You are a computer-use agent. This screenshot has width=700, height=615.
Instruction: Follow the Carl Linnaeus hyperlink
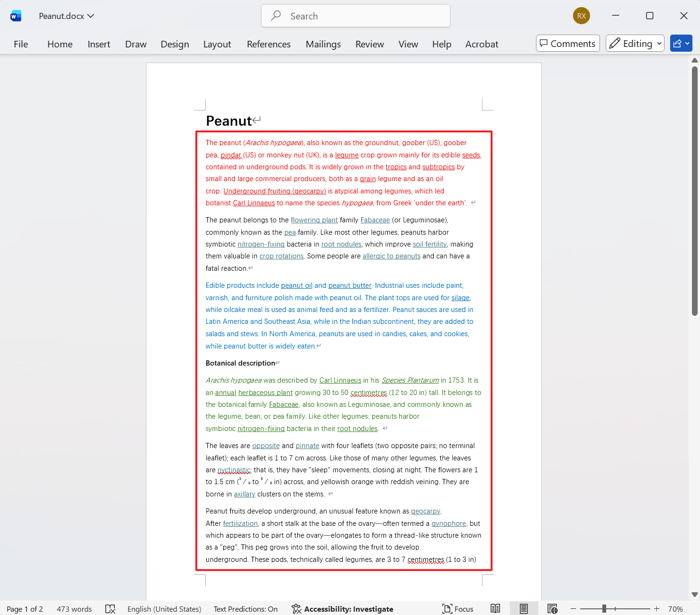254,202
